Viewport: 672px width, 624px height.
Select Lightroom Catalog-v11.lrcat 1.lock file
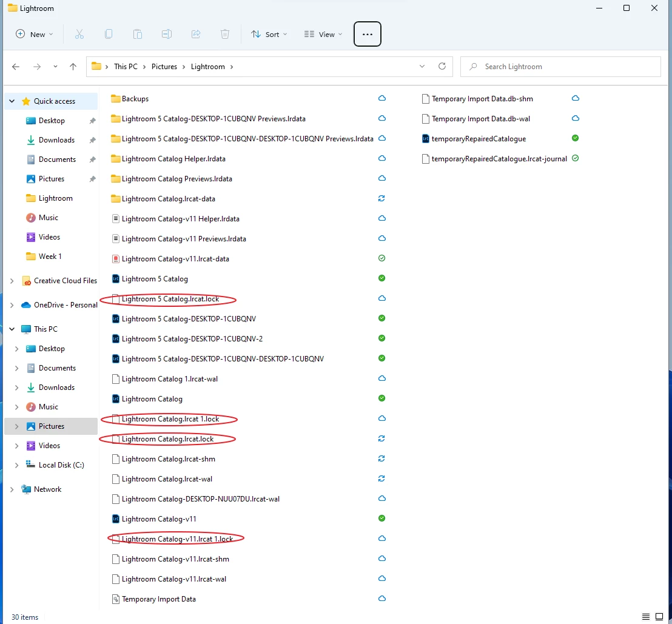click(x=178, y=539)
